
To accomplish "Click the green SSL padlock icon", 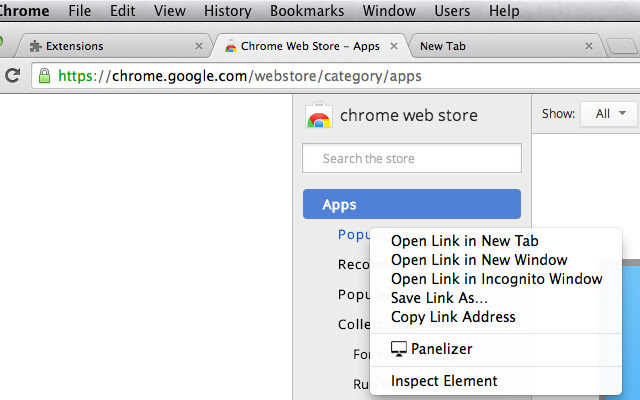I will (44, 75).
